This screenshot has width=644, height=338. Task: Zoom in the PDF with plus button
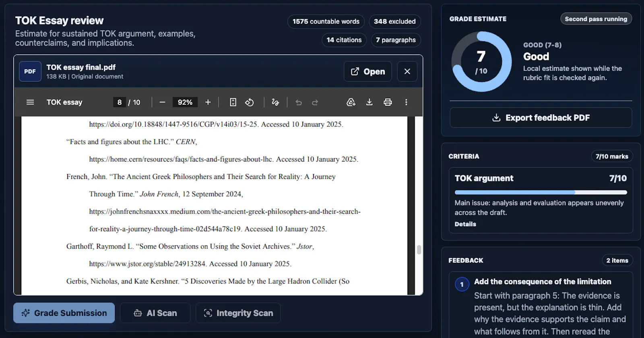(208, 102)
